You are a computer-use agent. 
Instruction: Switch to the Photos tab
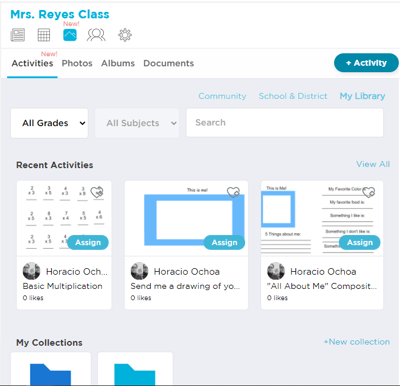[x=77, y=63]
